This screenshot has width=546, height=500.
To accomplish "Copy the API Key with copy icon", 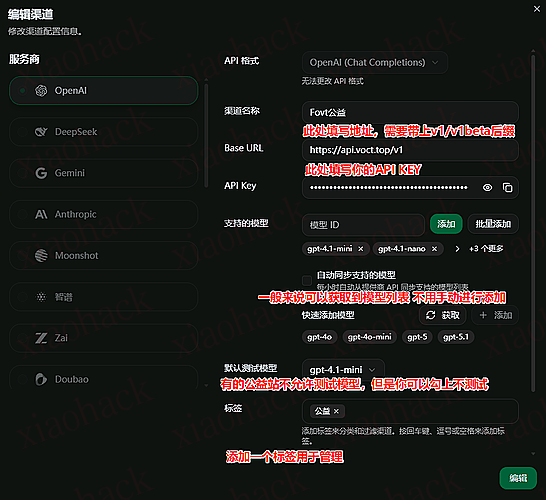I will click(x=507, y=188).
